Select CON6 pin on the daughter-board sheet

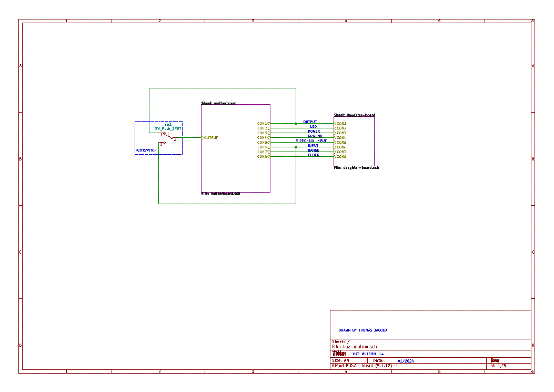click(x=340, y=147)
